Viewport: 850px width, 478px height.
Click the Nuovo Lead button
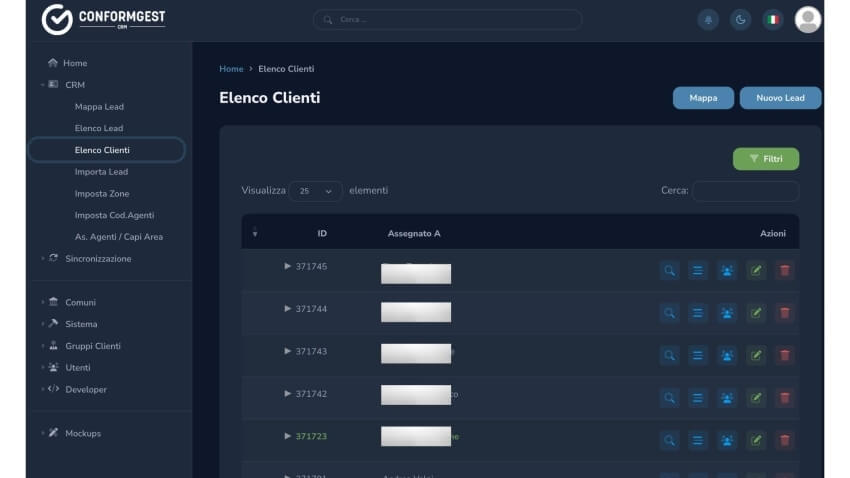(780, 98)
